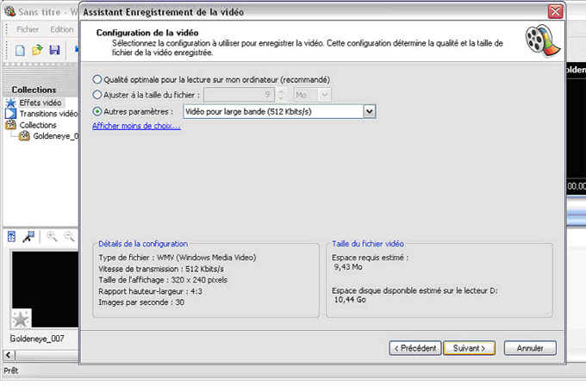Select Effets vidéo in Collections tree

pos(41,103)
